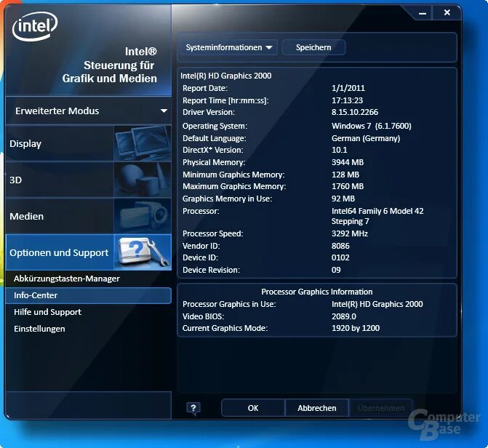Click driver version value 8.15.10.2266

point(355,112)
